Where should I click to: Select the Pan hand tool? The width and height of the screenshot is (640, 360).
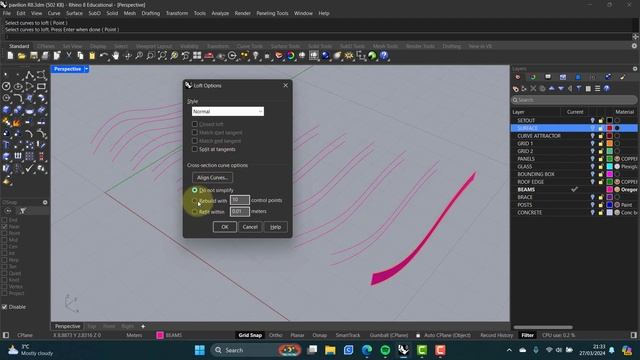pyautogui.click(x=116, y=56)
